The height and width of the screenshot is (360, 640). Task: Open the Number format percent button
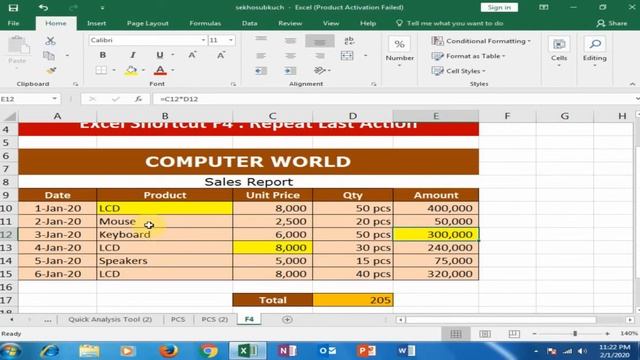[400, 44]
